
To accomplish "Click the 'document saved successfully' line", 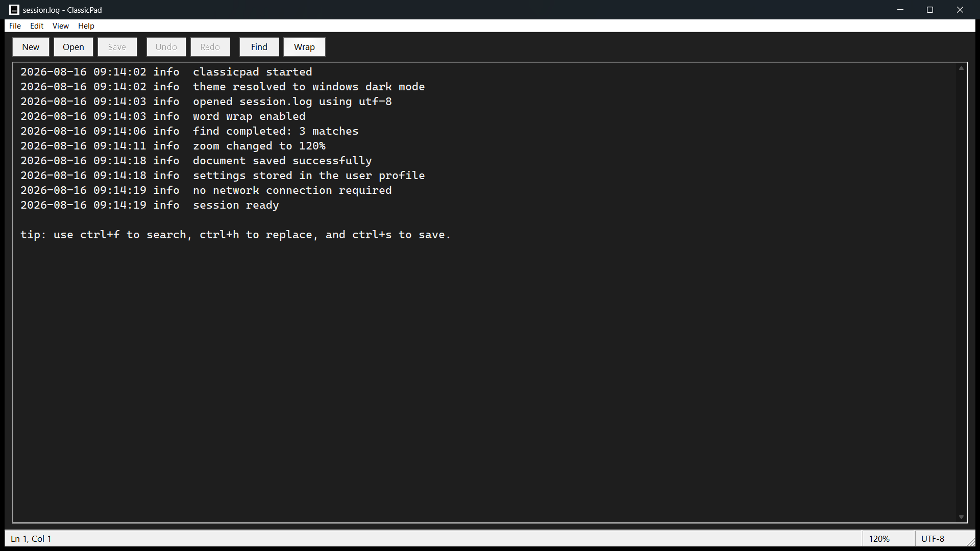I will [x=196, y=161].
